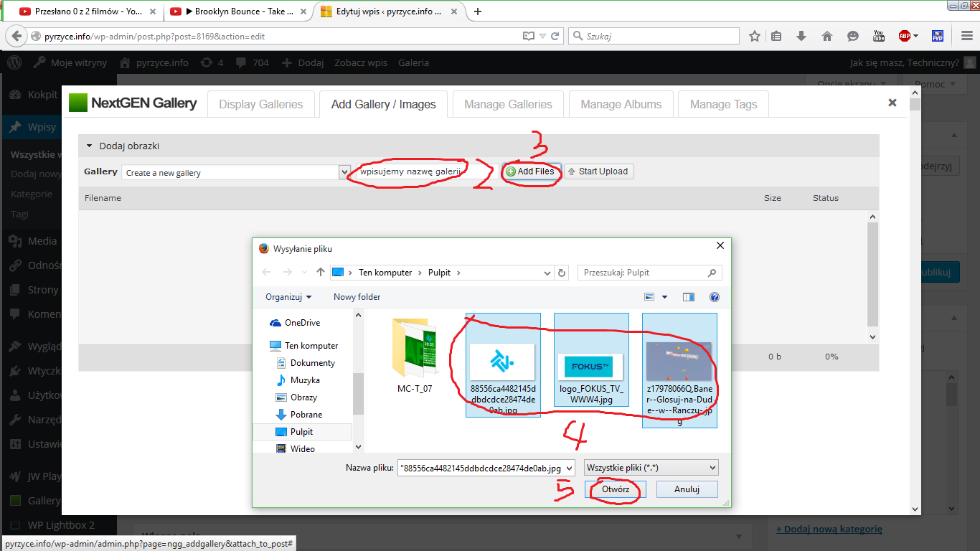Viewport: 980px width, 551px height.
Task: Click the file dialog help icon
Action: click(x=714, y=297)
